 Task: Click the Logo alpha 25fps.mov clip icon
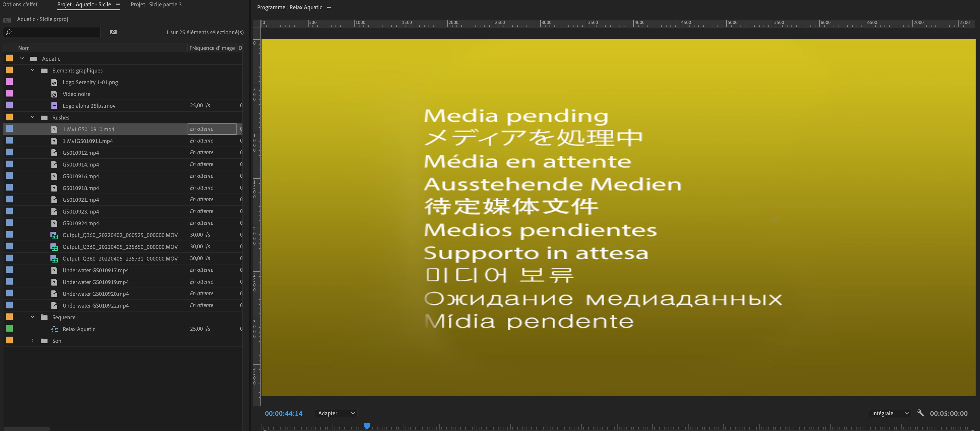click(x=54, y=106)
